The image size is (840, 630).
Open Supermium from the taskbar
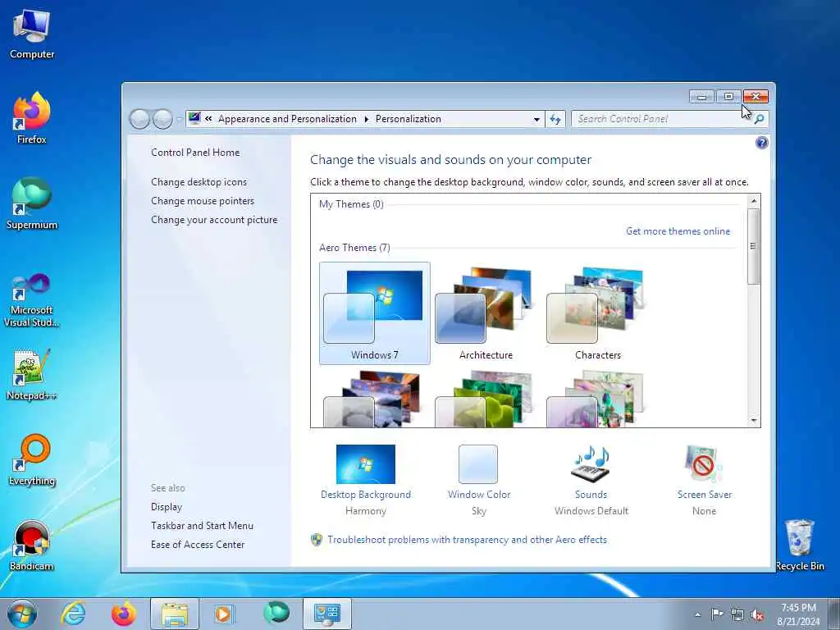tap(276, 613)
